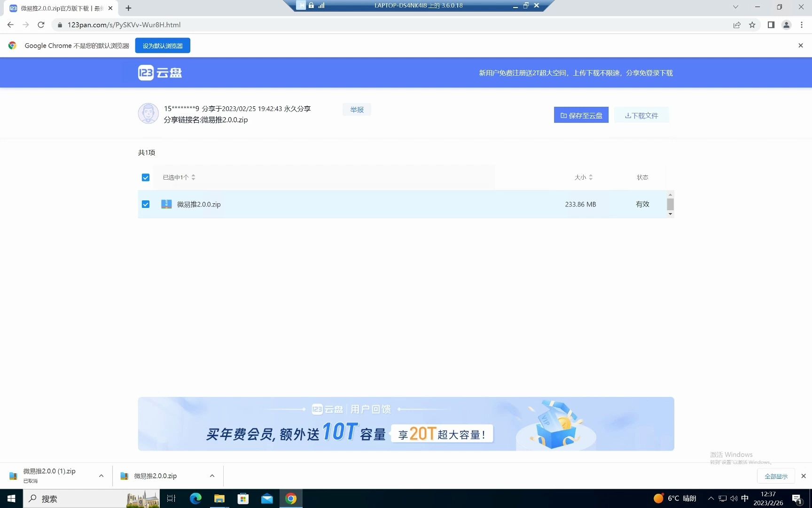Click the remote session pin icon
The image size is (812, 508).
click(x=301, y=6)
